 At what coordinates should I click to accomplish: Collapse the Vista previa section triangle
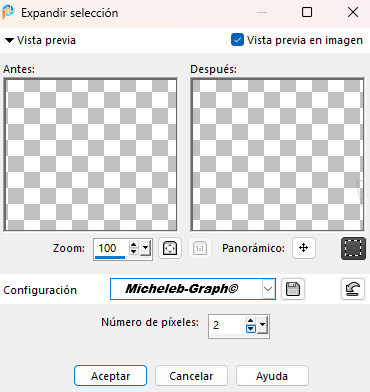[9, 41]
